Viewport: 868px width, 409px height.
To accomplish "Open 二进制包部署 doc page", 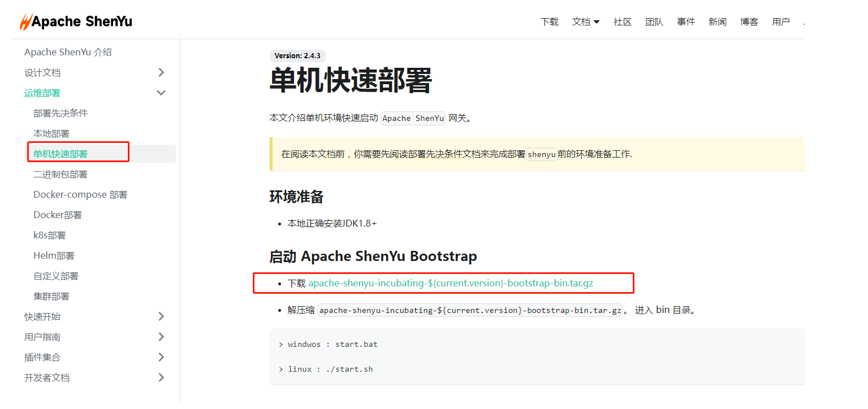I will 61,174.
